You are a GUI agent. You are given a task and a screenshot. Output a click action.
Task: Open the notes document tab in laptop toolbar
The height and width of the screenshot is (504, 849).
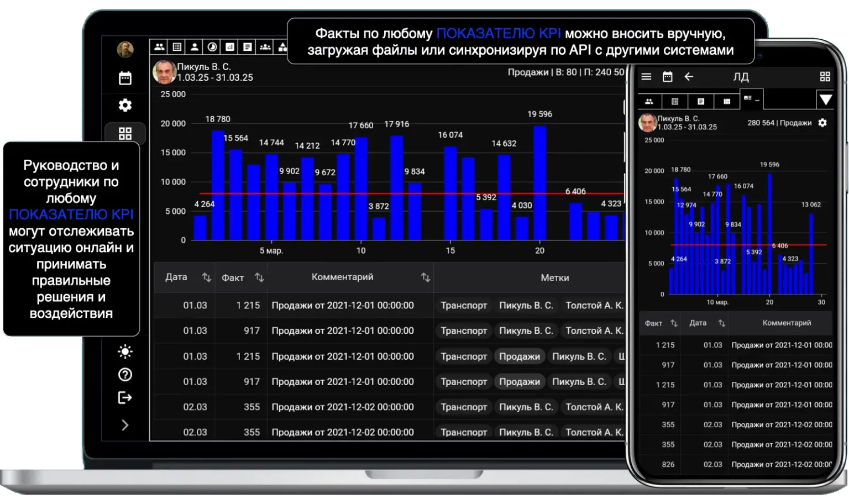coord(248,47)
